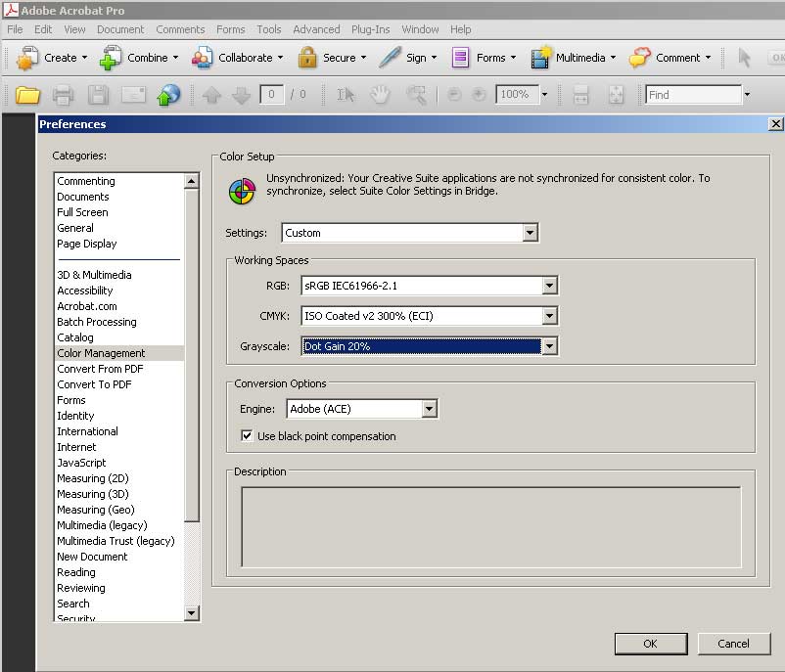Open the Collaborate toolbar icon

tap(203, 58)
